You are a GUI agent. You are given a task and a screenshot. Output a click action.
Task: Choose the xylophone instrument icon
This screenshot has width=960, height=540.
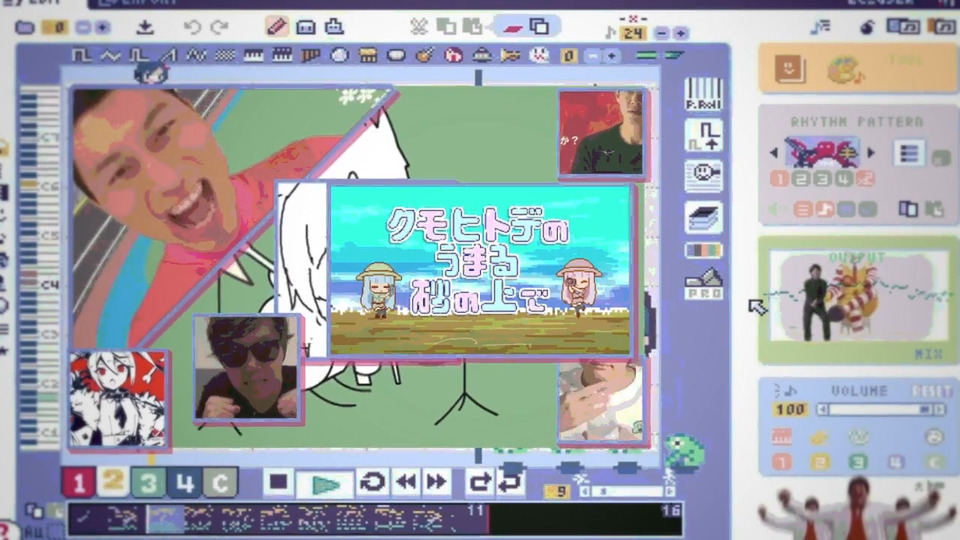click(x=368, y=56)
